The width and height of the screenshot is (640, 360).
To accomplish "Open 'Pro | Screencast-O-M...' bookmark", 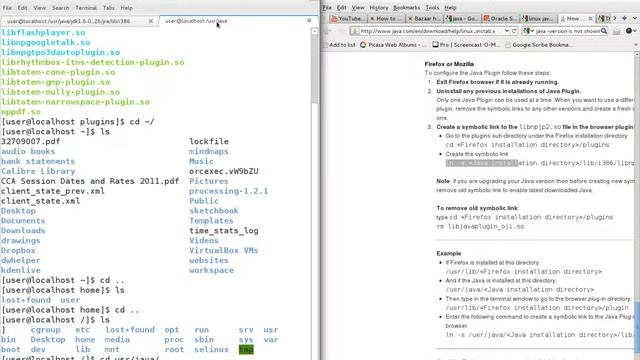I will (x=466, y=45).
